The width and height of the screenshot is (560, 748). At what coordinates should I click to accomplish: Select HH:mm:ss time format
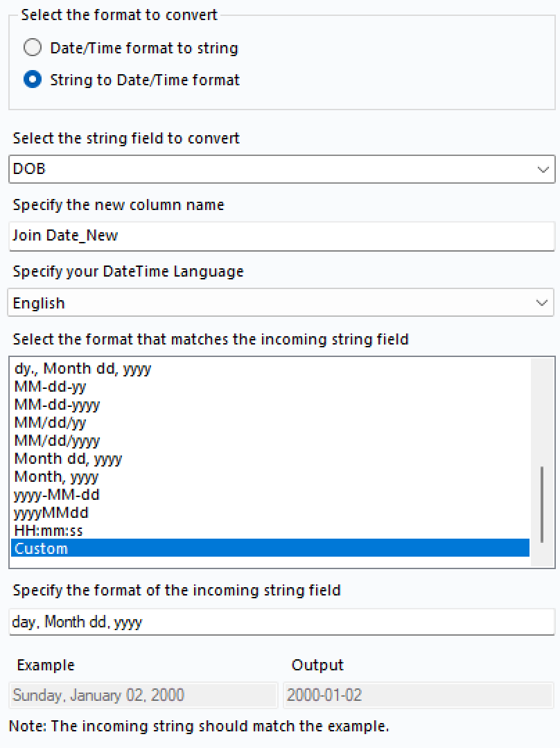coord(49,531)
